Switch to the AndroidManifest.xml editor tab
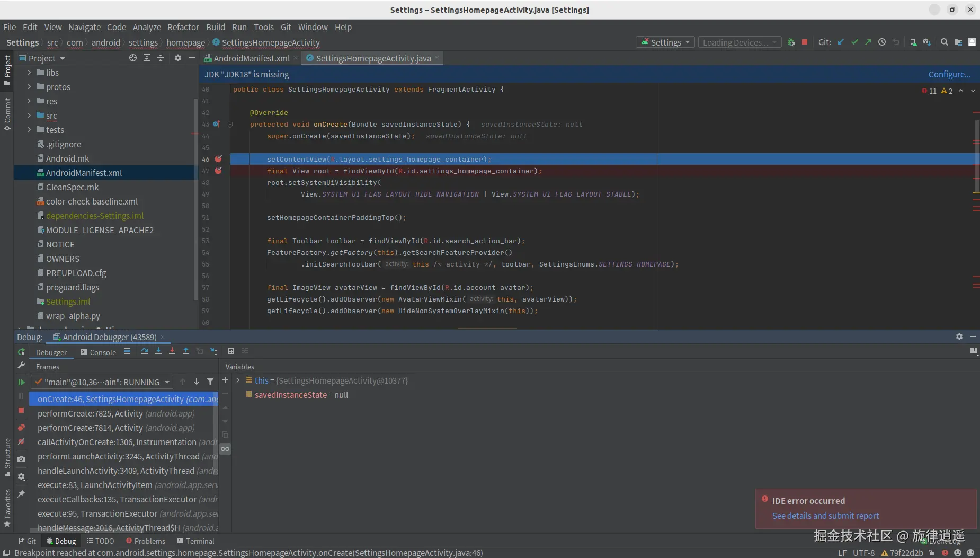The width and height of the screenshot is (980, 558). 251,58
